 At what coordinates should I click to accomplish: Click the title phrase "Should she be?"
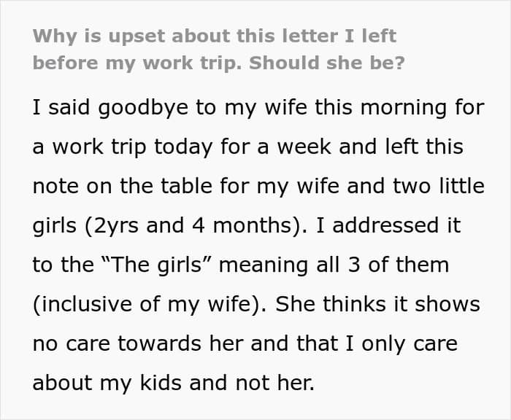click(326, 62)
